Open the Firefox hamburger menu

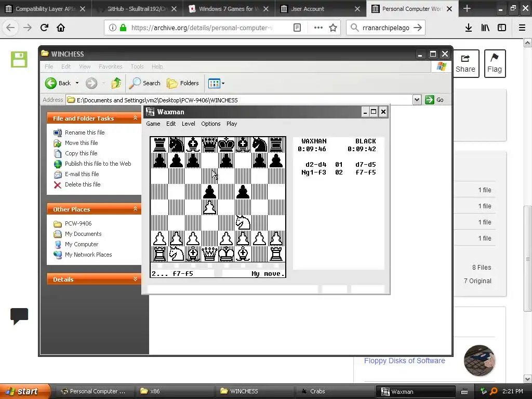(522, 28)
